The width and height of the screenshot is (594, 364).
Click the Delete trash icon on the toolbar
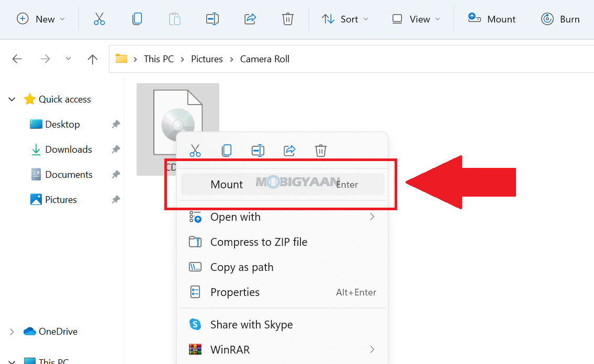(x=288, y=19)
